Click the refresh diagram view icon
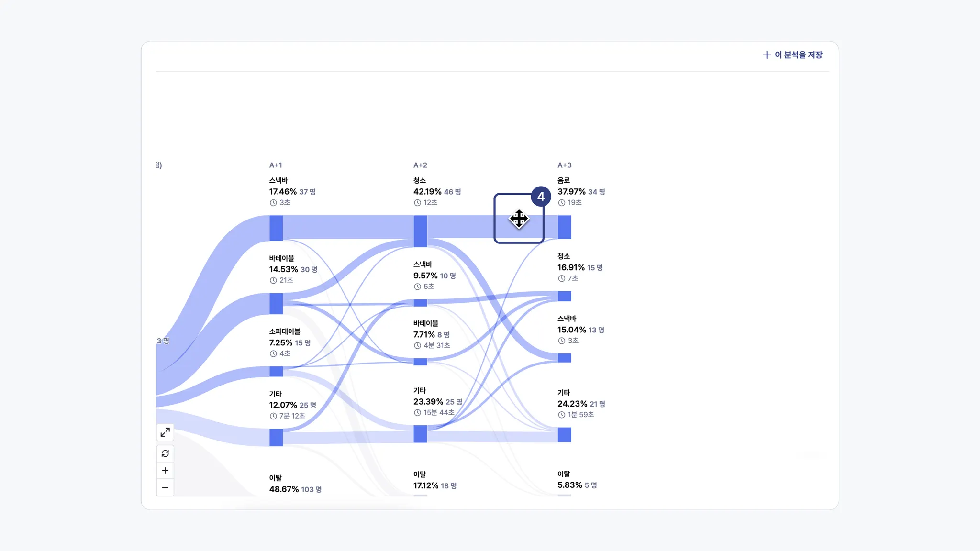The image size is (980, 551). click(x=165, y=453)
